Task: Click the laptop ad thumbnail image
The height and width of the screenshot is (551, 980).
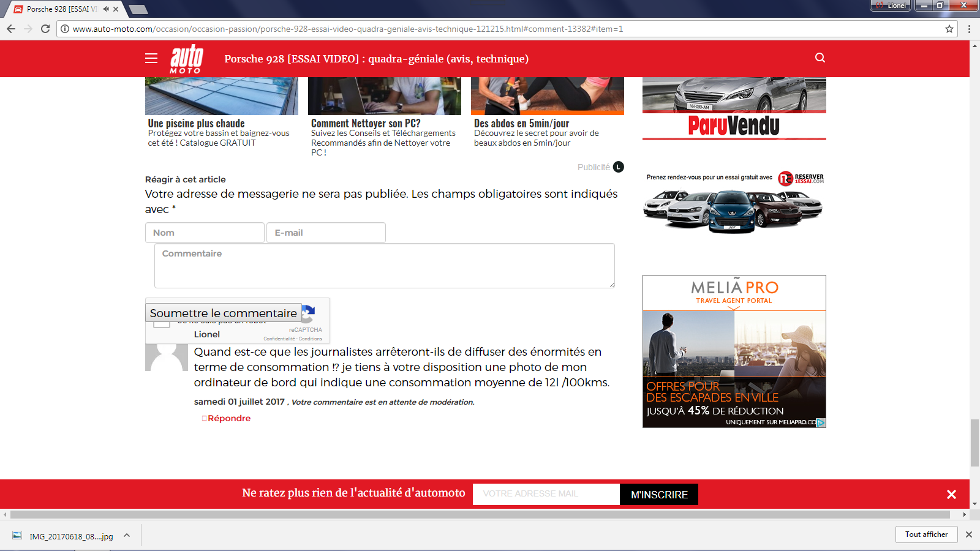Action: [x=385, y=96]
